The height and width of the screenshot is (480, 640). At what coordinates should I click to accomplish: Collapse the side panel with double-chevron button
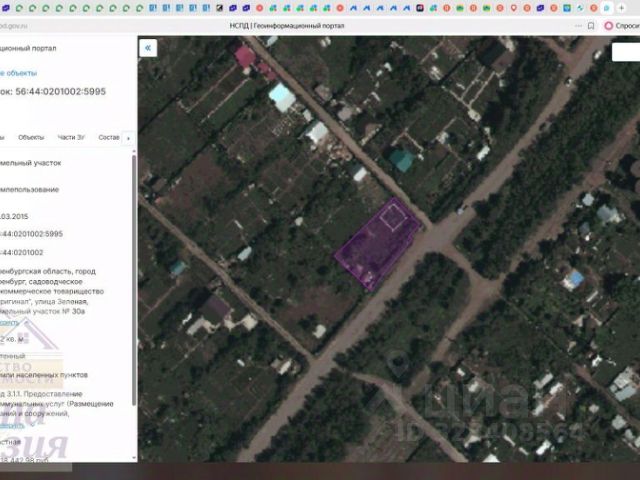point(148,48)
